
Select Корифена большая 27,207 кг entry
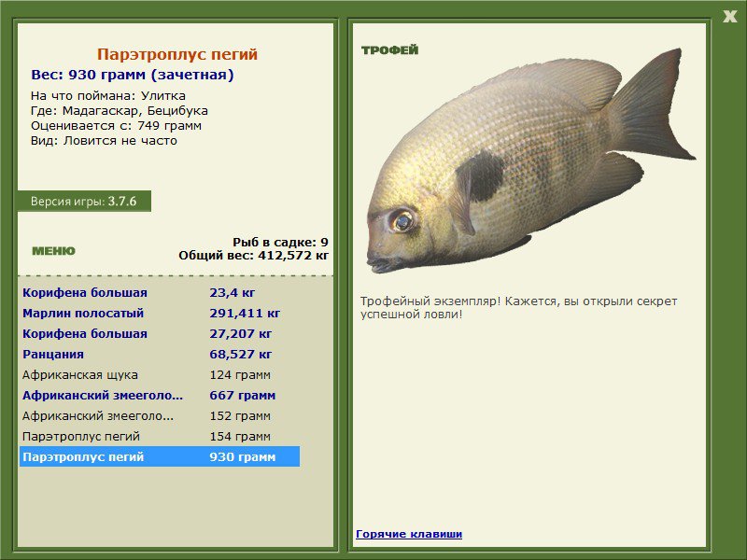[x=160, y=333]
